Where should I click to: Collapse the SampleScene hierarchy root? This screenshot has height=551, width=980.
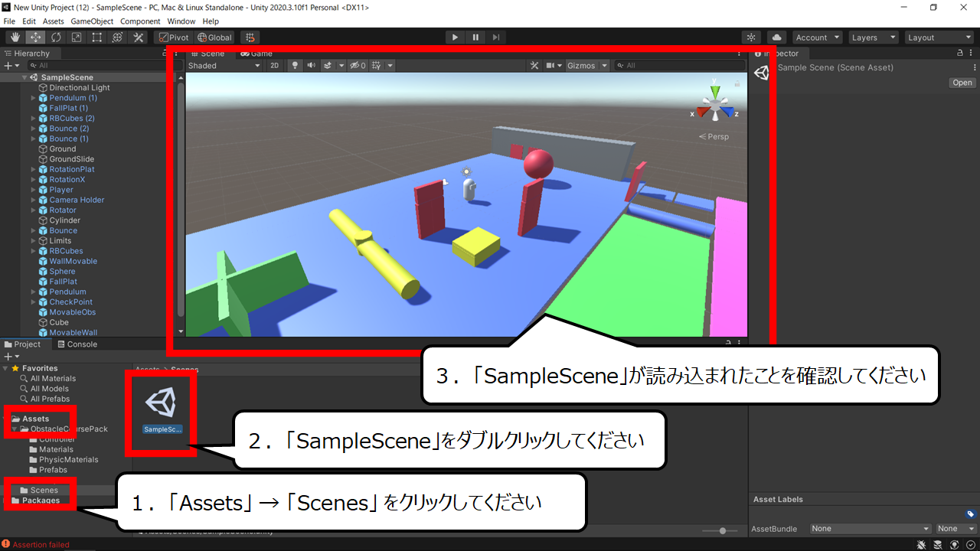24,77
